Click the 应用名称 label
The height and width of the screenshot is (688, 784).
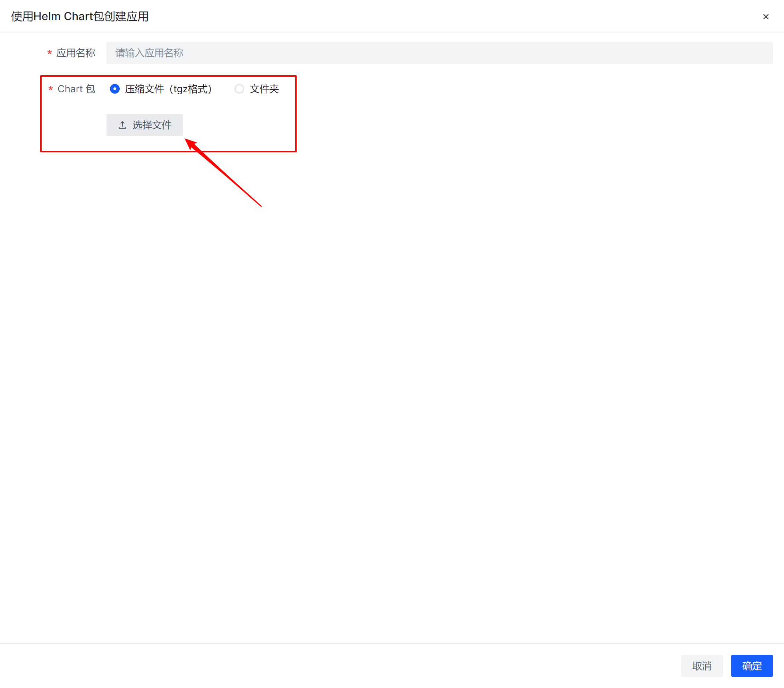coord(76,53)
